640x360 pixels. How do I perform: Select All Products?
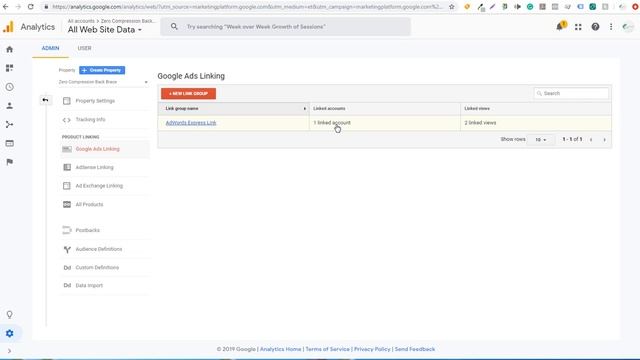(89, 204)
